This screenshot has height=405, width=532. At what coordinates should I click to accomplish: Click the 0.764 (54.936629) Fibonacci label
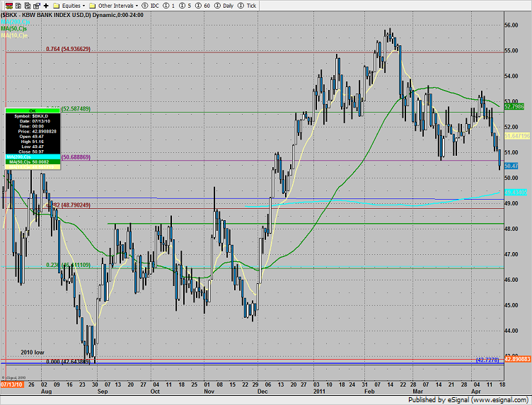[x=68, y=49]
